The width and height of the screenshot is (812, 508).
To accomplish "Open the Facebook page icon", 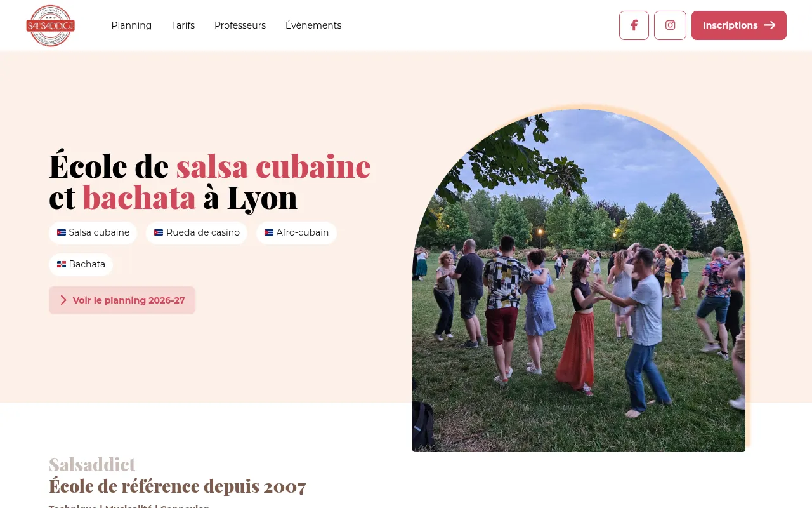I will pos(634,25).
